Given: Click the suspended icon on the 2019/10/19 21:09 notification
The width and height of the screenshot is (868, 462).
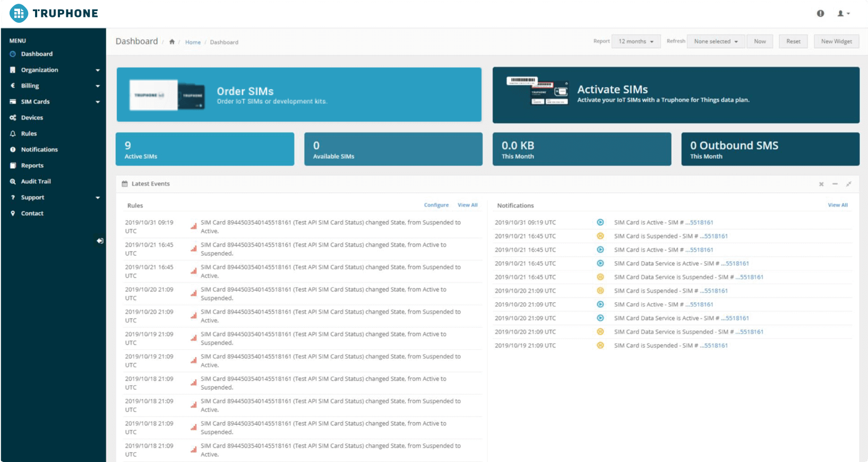Looking at the screenshot, I should tap(600, 346).
